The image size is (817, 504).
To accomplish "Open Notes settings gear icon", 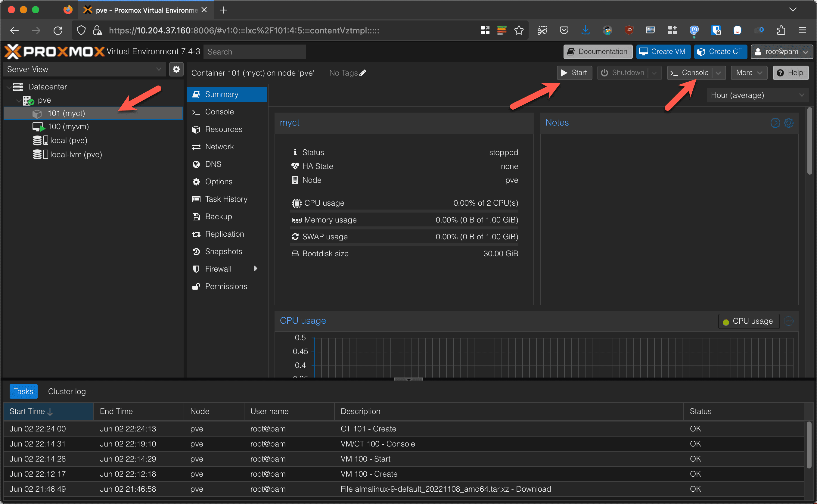I will point(788,123).
